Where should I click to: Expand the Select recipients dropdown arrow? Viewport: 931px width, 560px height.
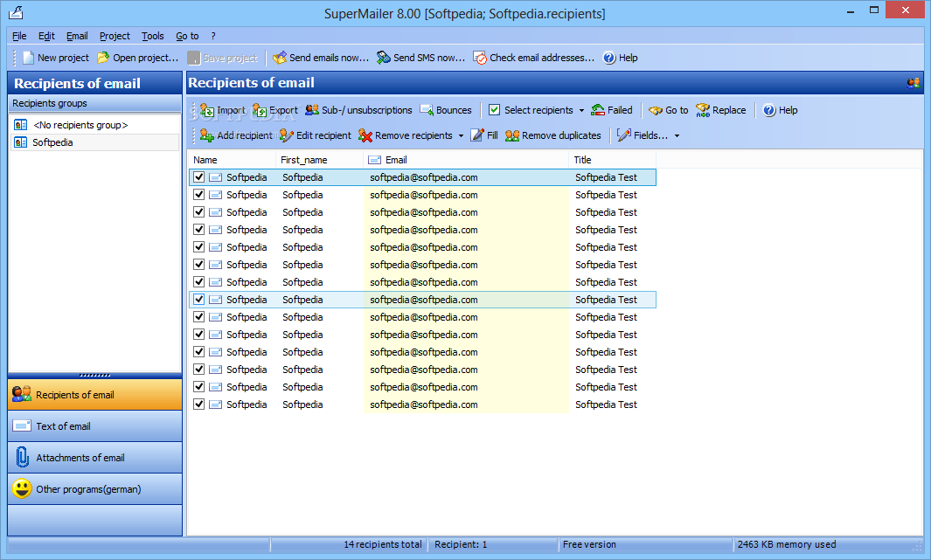[581, 110]
